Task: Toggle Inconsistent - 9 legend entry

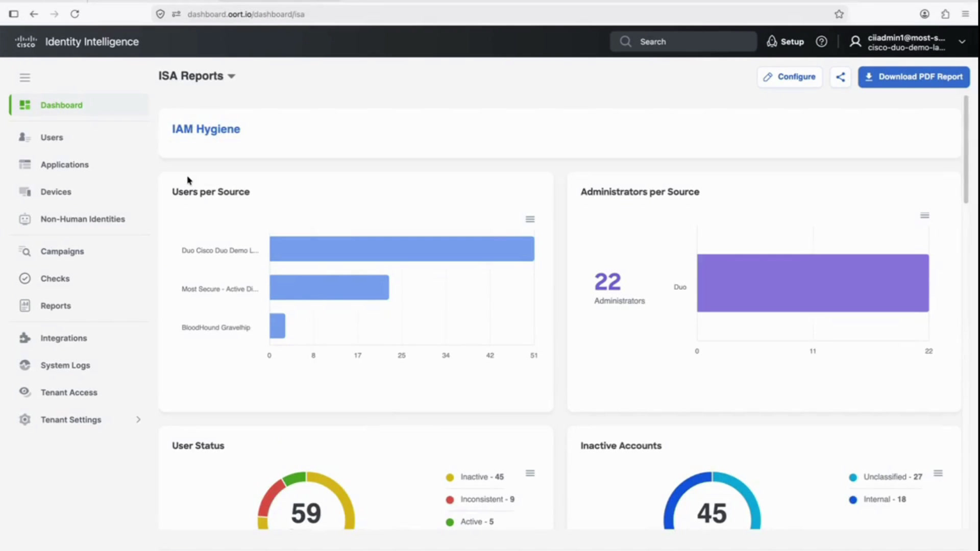Action: pos(480,499)
